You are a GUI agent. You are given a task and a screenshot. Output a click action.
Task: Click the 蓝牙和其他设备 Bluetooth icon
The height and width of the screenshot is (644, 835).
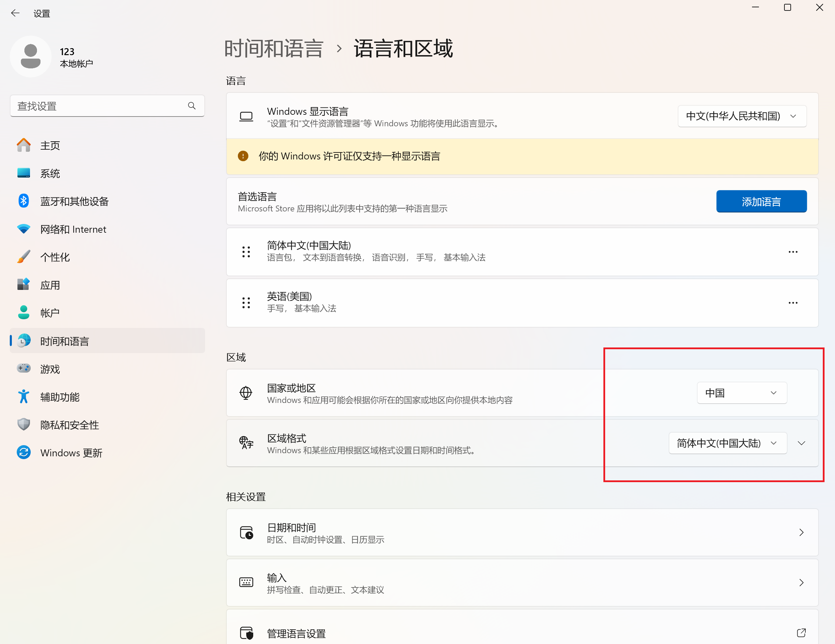click(24, 201)
